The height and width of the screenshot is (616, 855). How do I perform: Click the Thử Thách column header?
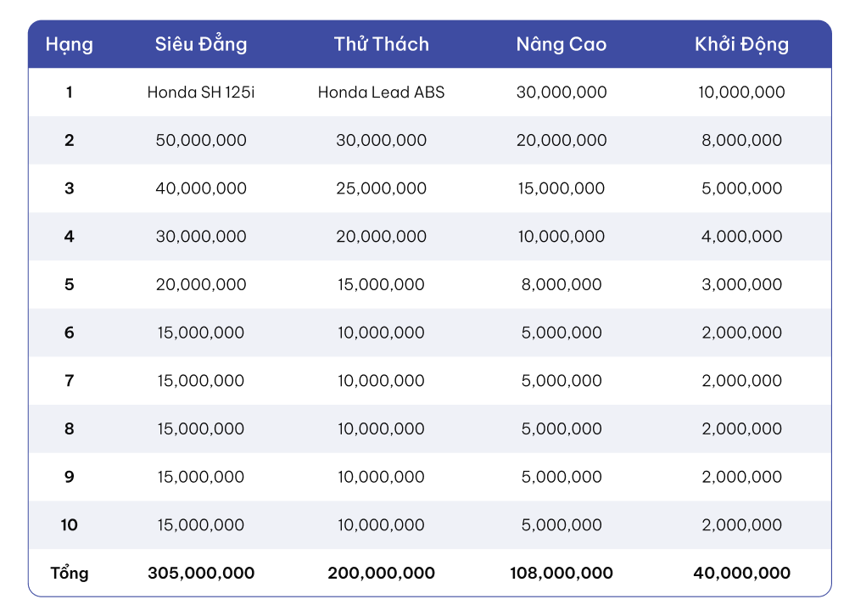(x=381, y=43)
